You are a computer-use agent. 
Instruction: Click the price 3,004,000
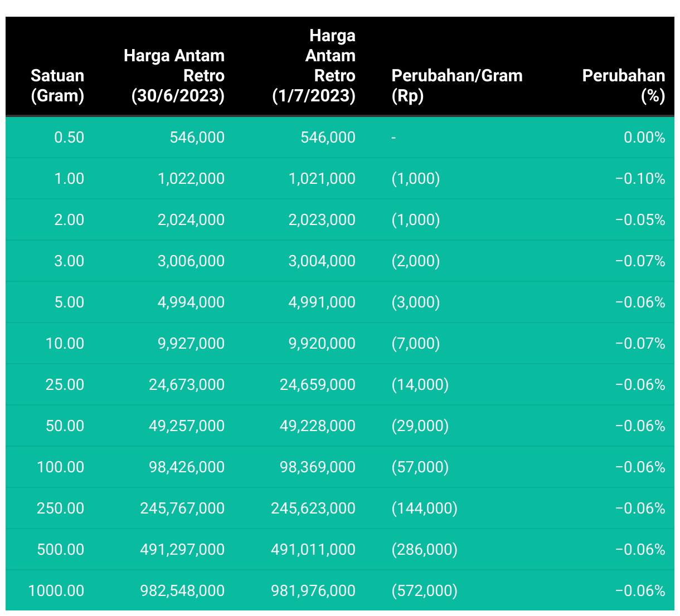tap(322, 261)
